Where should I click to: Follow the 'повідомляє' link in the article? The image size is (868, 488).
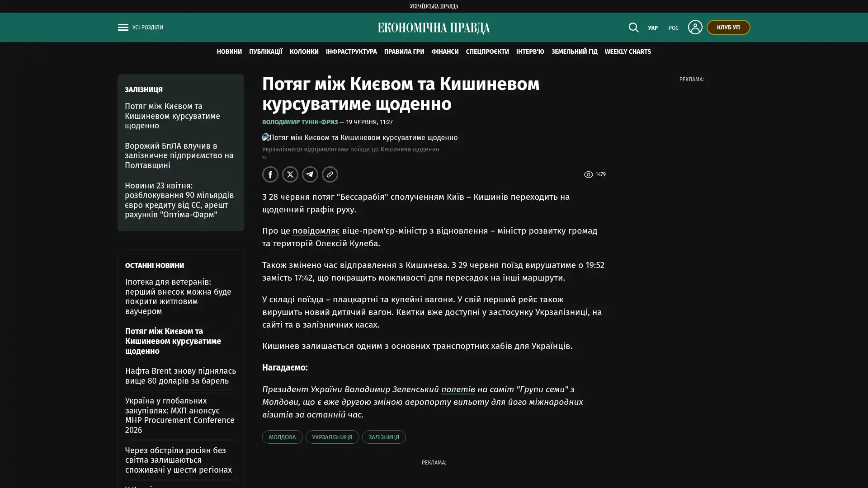316,231
